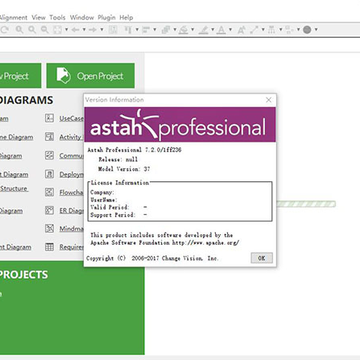Click the depth ordering toolbar icon

pos(166,30)
